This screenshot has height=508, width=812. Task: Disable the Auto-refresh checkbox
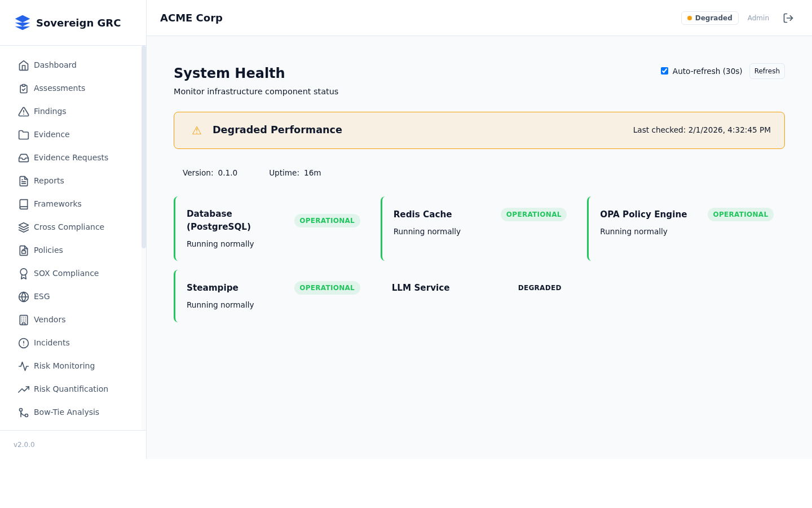click(664, 71)
